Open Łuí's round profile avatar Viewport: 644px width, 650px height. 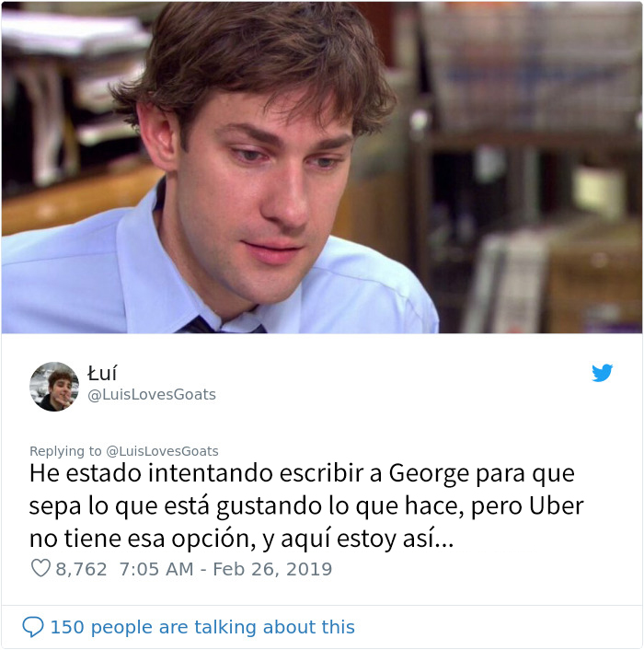click(x=54, y=387)
